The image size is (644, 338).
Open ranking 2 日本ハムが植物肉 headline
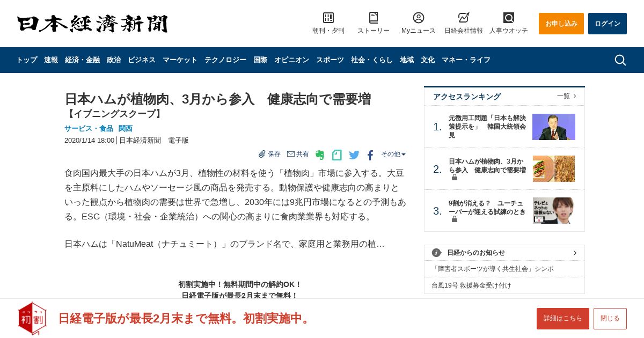tap(487, 166)
